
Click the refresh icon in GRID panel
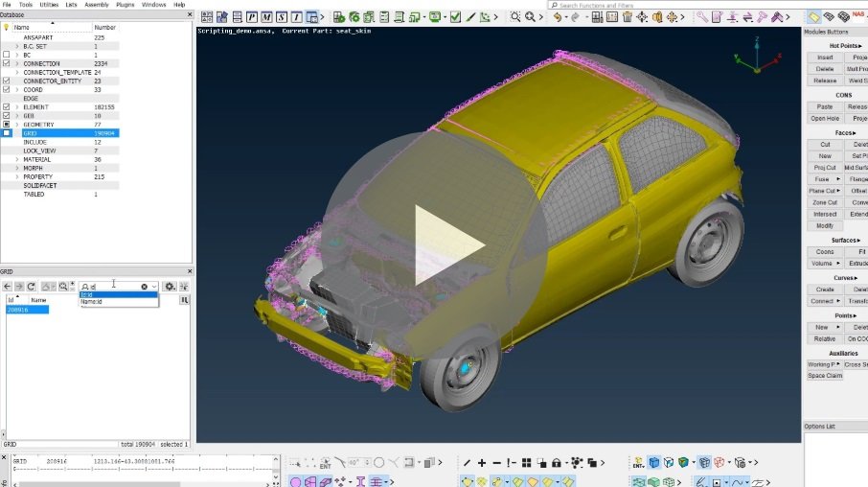(32, 287)
